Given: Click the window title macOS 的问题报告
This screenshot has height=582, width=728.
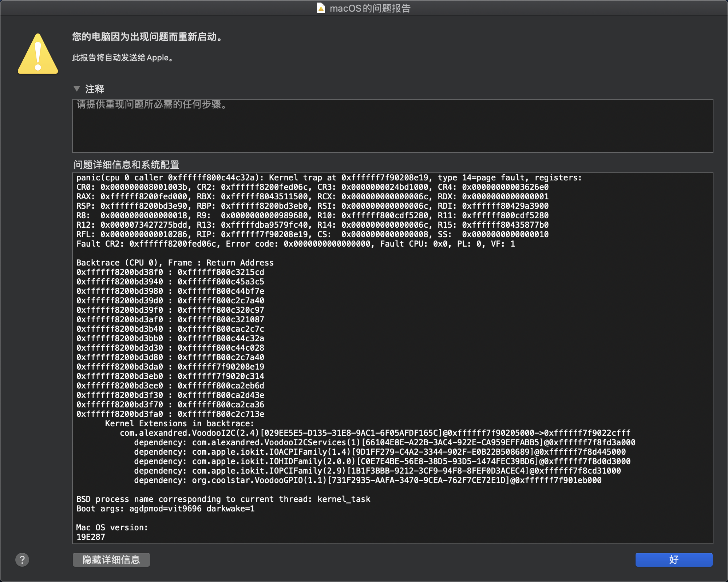Looking at the screenshot, I should [370, 8].
